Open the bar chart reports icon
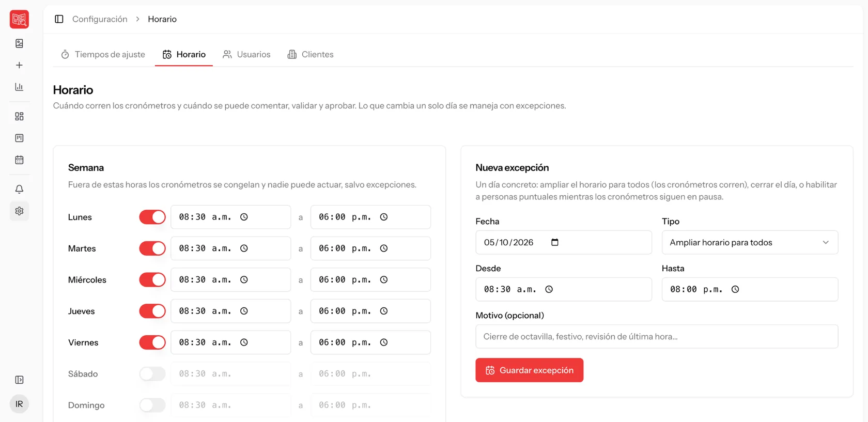The height and width of the screenshot is (422, 868). point(19,87)
